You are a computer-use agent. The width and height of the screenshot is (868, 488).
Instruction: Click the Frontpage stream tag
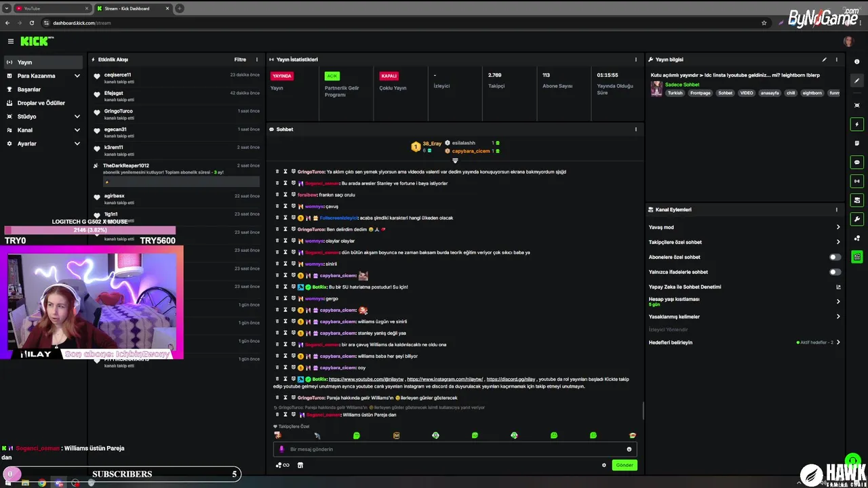click(700, 93)
